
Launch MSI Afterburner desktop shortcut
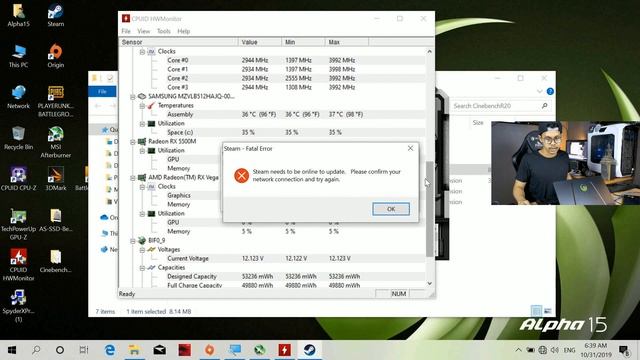point(56,142)
